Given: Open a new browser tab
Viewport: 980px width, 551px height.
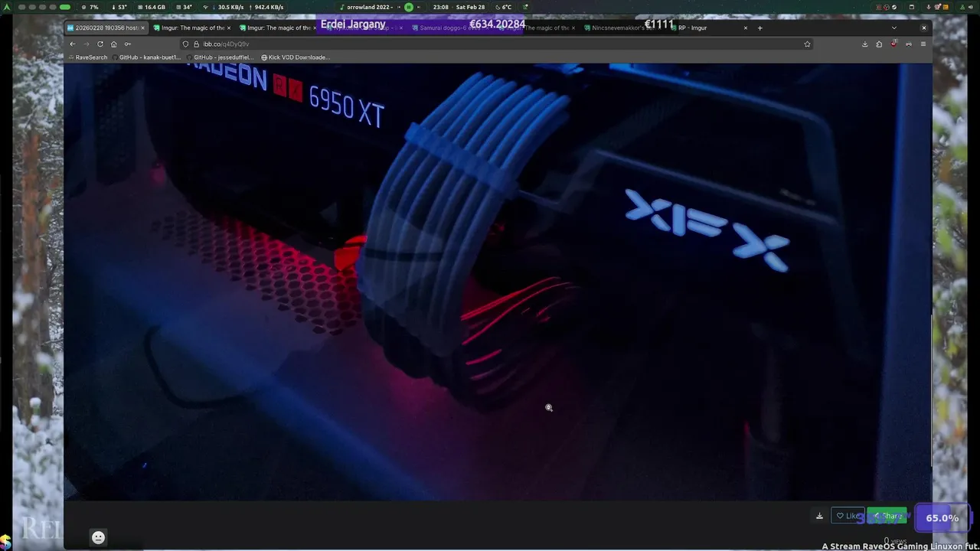Looking at the screenshot, I should tap(759, 28).
